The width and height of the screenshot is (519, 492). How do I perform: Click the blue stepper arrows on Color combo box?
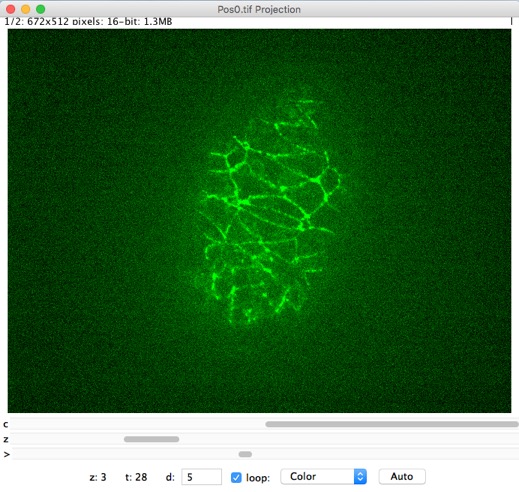tap(360, 477)
